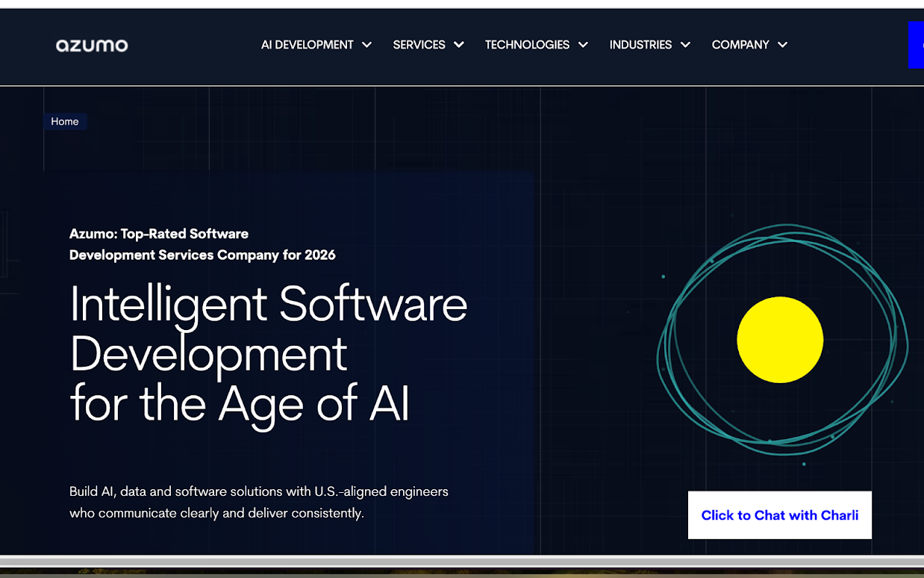Viewport: 924px width, 578px height.
Task: Open the INDUSTRIES menu
Action: tap(640, 45)
